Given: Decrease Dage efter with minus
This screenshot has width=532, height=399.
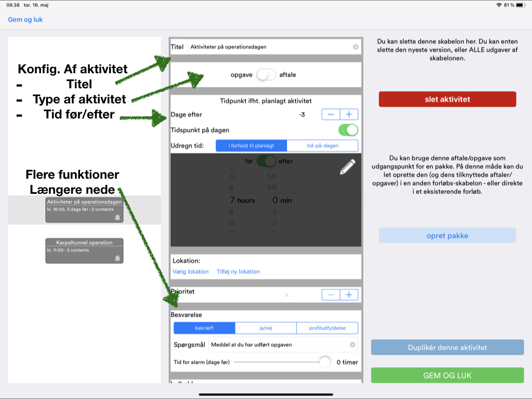Looking at the screenshot, I should 331,114.
